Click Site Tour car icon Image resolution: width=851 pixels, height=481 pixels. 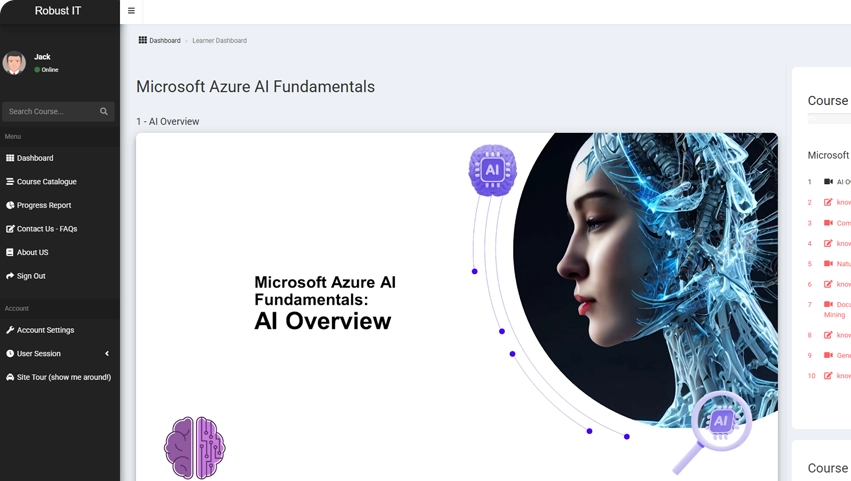coord(10,377)
